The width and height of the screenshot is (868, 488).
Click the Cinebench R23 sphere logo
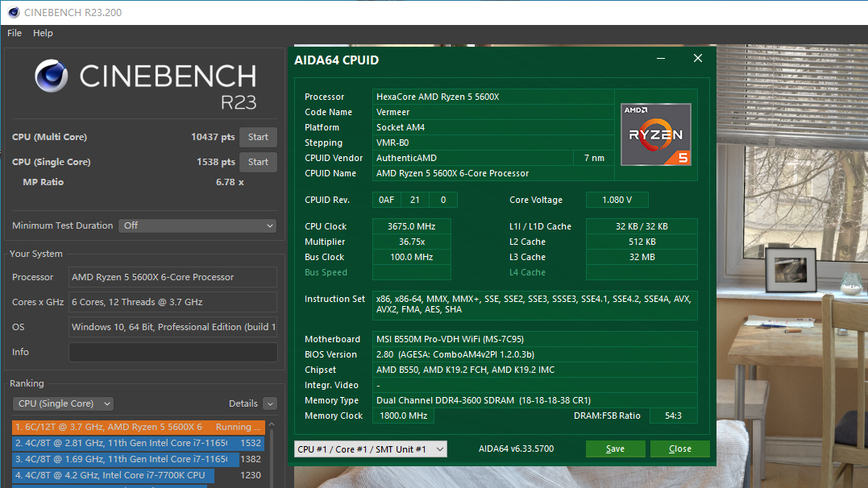click(x=51, y=76)
